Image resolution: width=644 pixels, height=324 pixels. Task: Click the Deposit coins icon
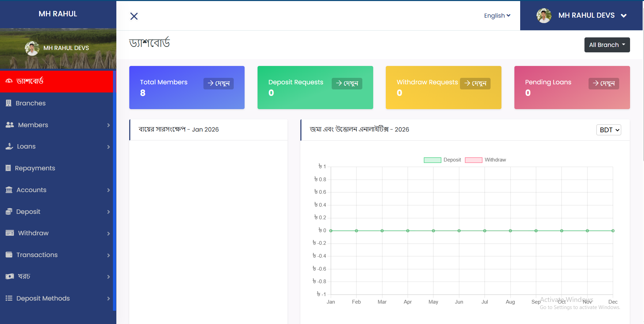coord(9,211)
